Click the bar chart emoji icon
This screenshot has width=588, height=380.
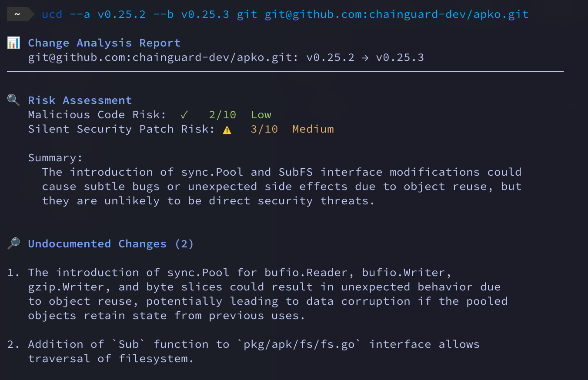click(13, 43)
